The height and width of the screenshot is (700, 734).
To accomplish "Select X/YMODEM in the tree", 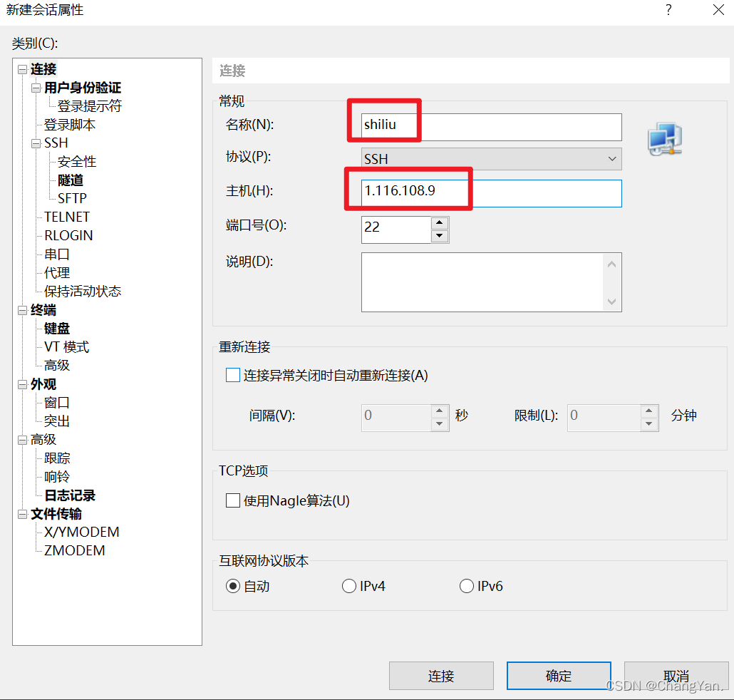I will click(81, 532).
